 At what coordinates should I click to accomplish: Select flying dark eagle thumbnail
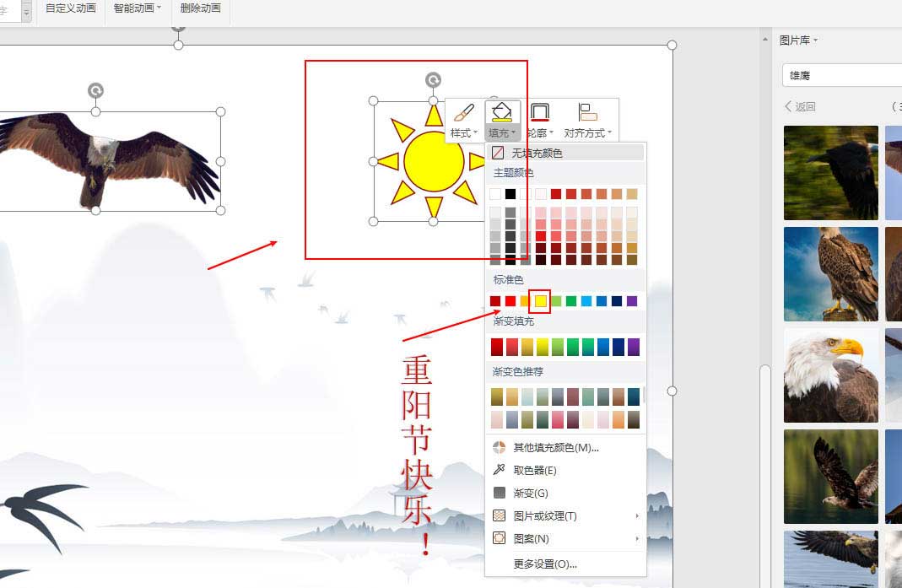click(x=830, y=173)
